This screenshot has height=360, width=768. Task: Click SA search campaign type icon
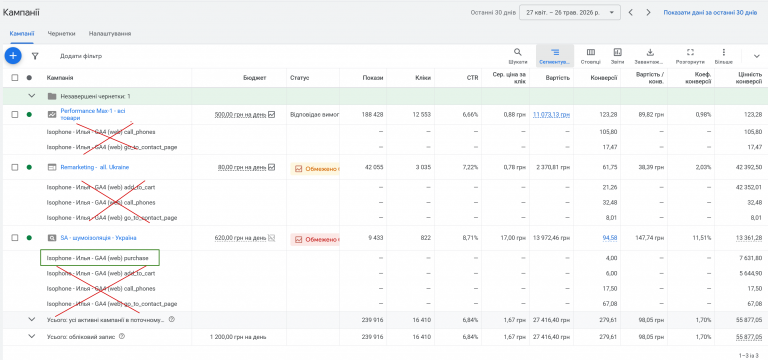click(52, 238)
